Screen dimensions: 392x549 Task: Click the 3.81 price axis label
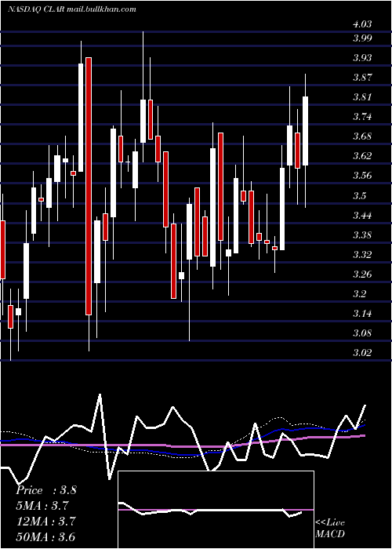click(x=362, y=97)
